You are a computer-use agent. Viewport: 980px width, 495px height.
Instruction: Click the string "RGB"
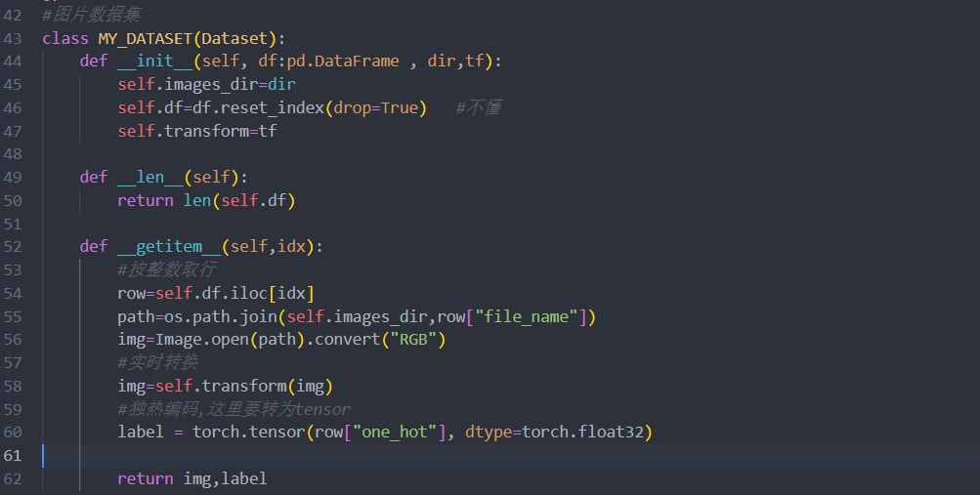tap(413, 340)
